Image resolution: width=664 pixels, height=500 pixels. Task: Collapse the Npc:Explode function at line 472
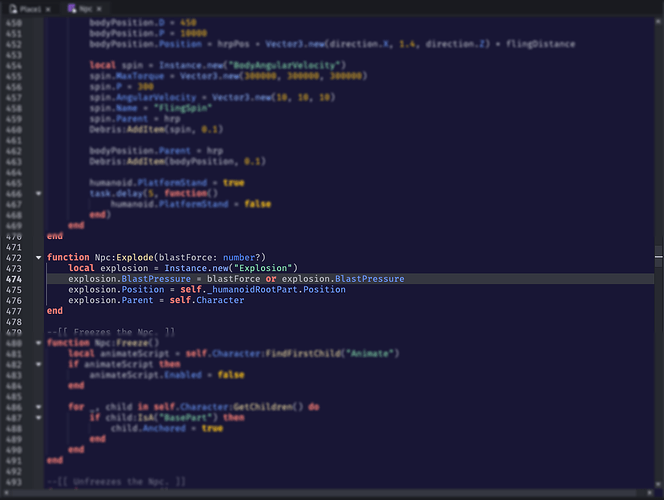39,257
